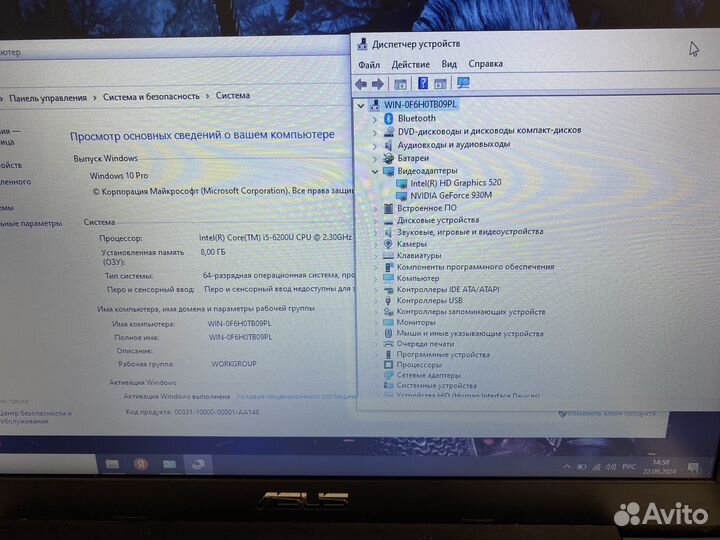Click the Встроенное ПО firmware icon
This screenshot has width=720, height=540.
click(x=388, y=208)
